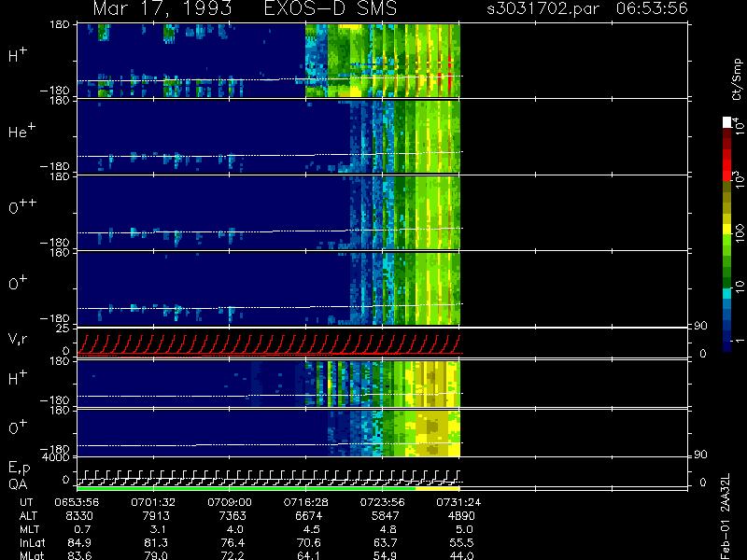Select the "100" tick label on color bar
This screenshot has height=560, width=747.
(x=739, y=233)
